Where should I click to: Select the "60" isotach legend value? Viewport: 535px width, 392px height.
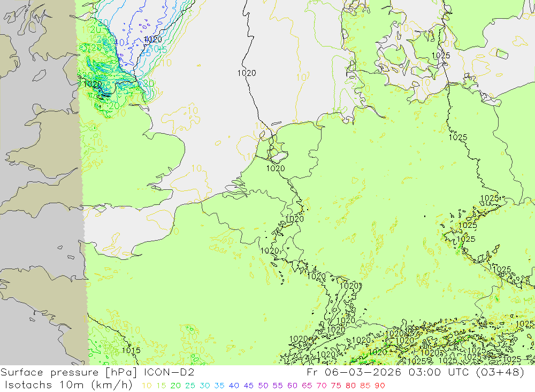click(x=293, y=386)
